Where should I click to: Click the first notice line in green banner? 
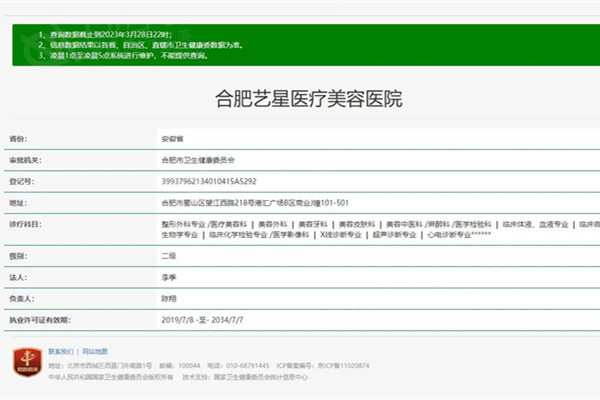[90, 35]
